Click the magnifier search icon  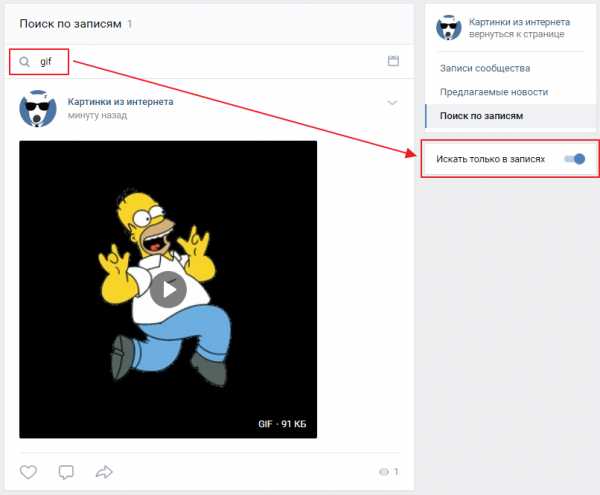pyautogui.click(x=24, y=62)
